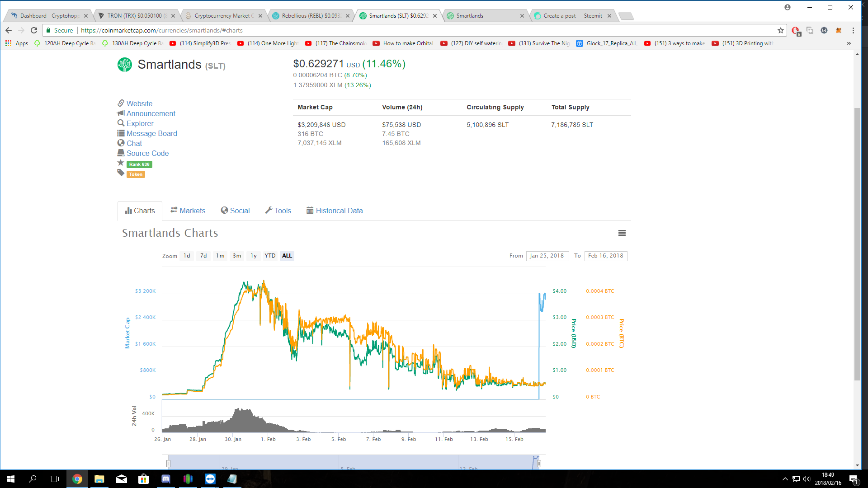This screenshot has width=868, height=488.
Task: Open the Chat link
Action: (x=134, y=143)
